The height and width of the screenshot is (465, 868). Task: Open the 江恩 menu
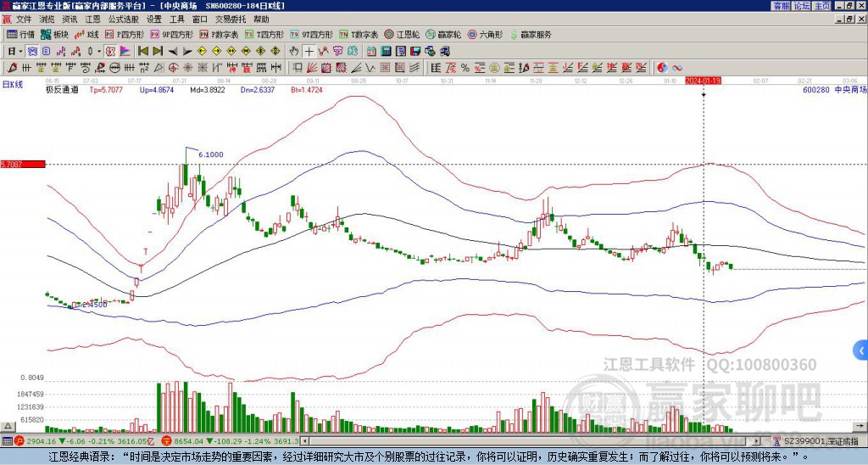(92, 20)
